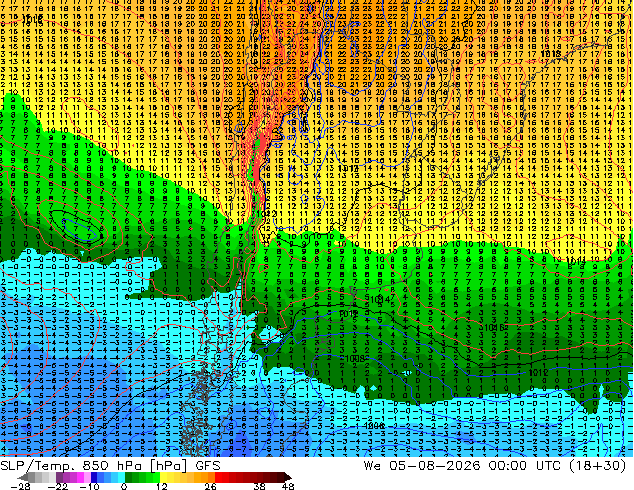Click the 26 legend label
The height and width of the screenshot is (490, 634).
(x=210, y=486)
